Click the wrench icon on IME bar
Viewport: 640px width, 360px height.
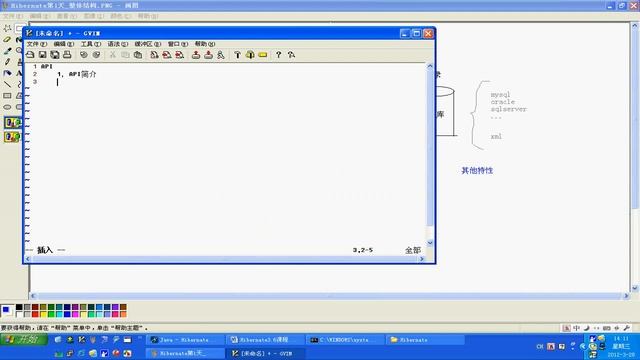click(627, 328)
